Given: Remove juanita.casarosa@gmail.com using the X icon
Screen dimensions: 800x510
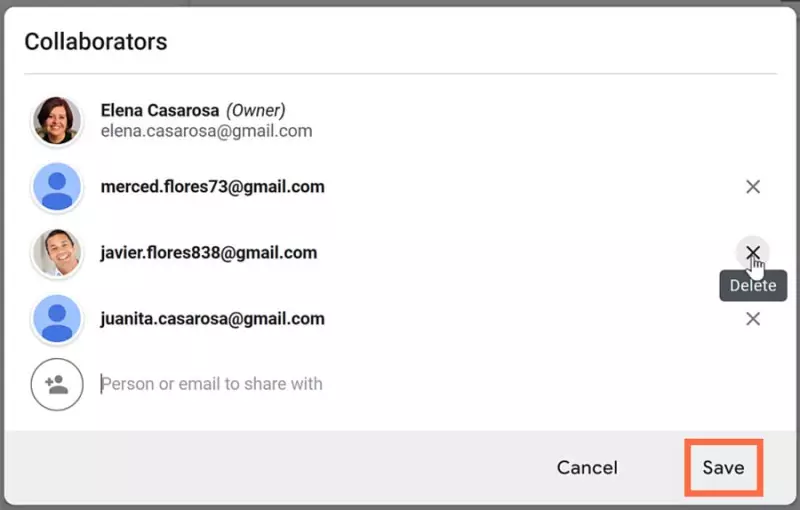Looking at the screenshot, I should point(753,319).
